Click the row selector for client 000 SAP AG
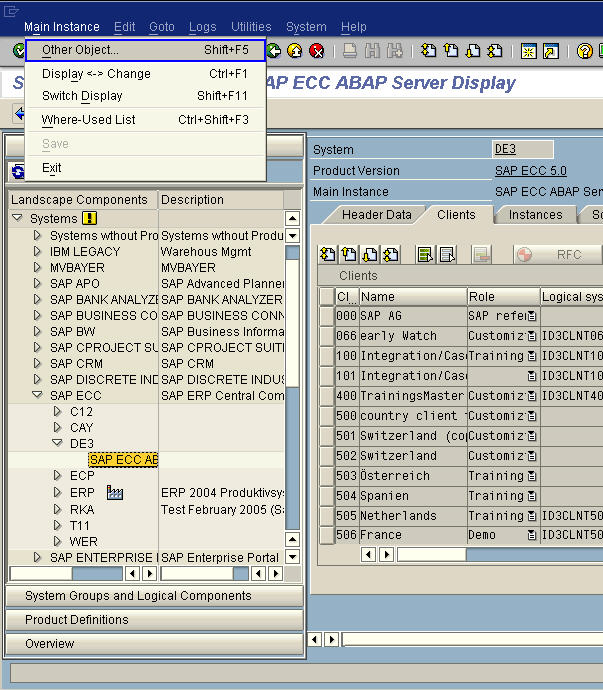The height and width of the screenshot is (690, 603). [x=327, y=316]
